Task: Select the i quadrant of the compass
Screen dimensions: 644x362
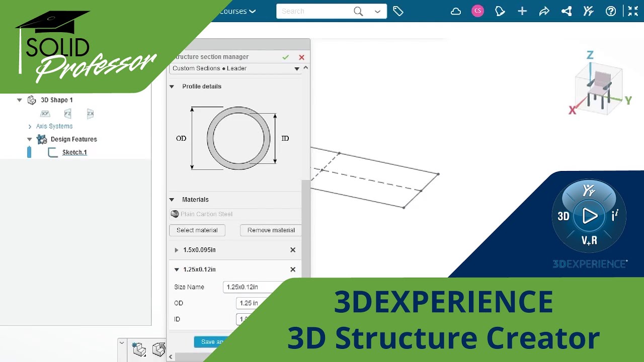Action: click(615, 216)
